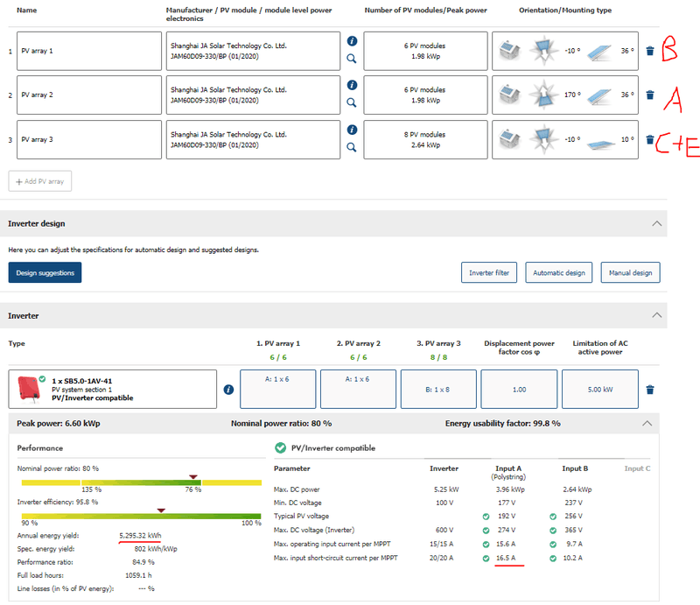This screenshot has width=700, height=605.
Task: Click the Design suggestions button
Action: point(45,273)
